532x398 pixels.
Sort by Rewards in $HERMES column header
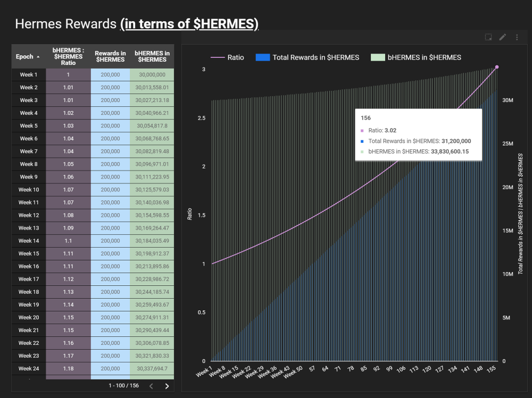point(110,56)
